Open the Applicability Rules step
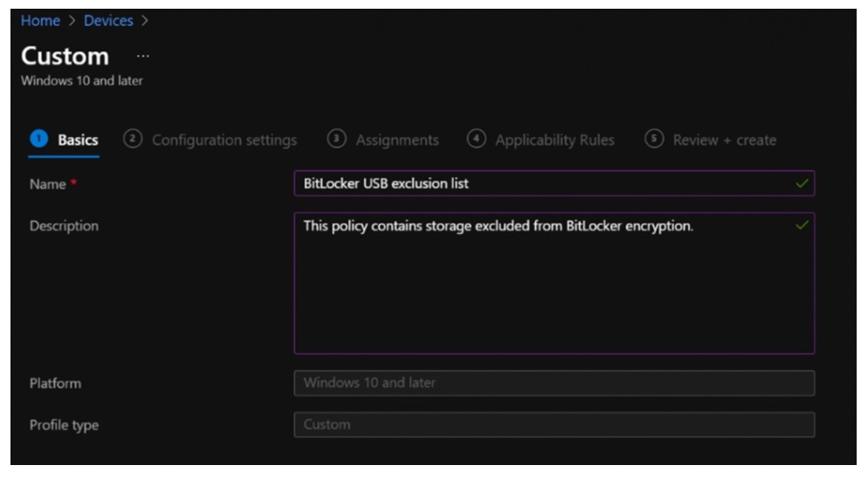Screen dimensions: 868x479 click(x=555, y=140)
